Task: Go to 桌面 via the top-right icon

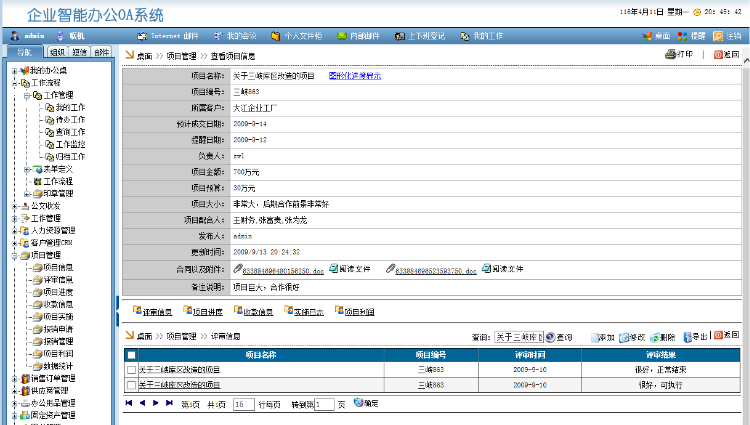Action: (647, 36)
